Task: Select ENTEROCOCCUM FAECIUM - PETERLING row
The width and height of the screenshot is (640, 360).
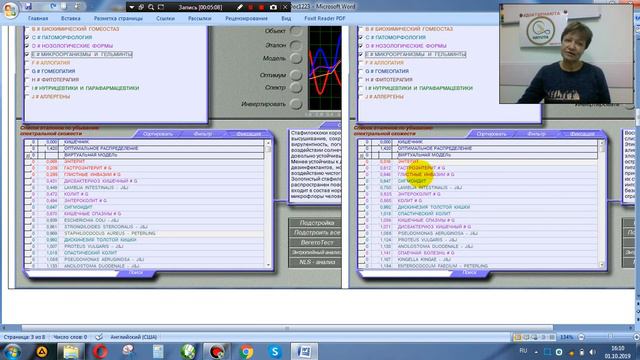Action: pyautogui.click(x=478, y=266)
